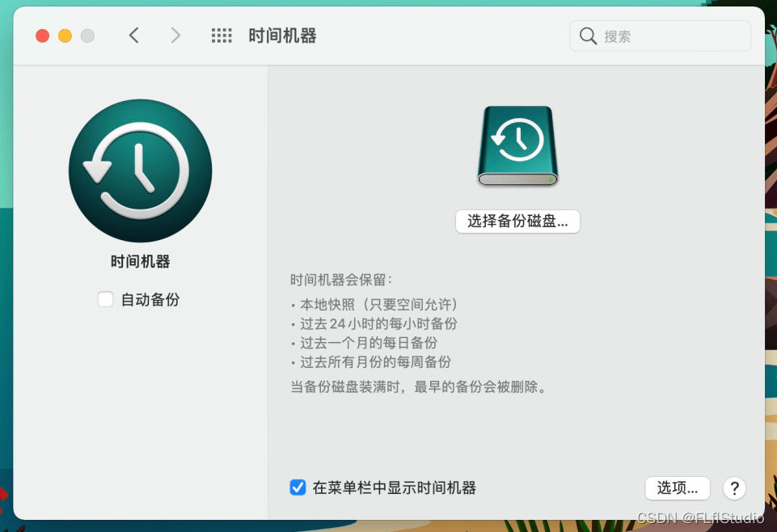The width and height of the screenshot is (777, 532).
Task: Click the 选择备份磁盘... button
Action: point(517,222)
